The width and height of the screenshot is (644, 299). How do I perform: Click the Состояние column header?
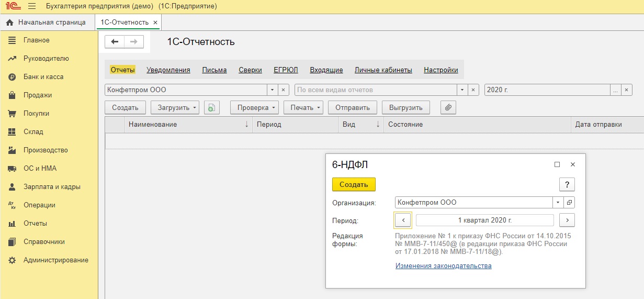477,125
